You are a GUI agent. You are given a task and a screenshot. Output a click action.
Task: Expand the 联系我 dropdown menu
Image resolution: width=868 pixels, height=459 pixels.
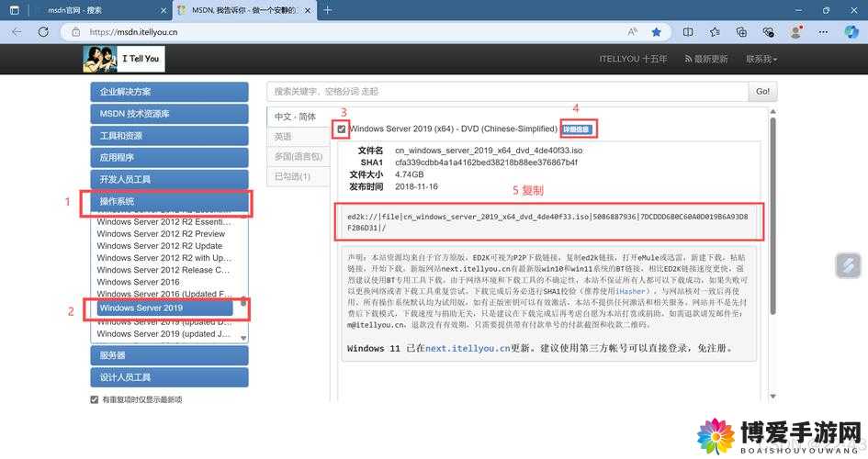(761, 59)
